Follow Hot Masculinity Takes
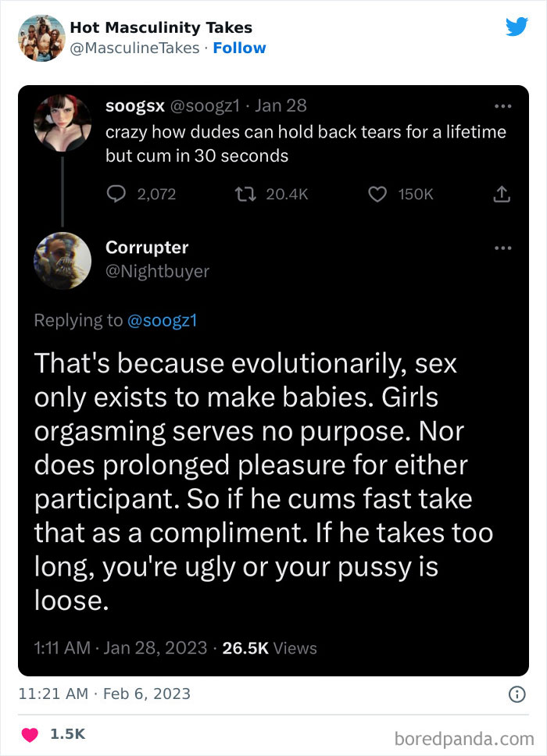Image resolution: width=547 pixels, height=756 pixels. (x=239, y=48)
